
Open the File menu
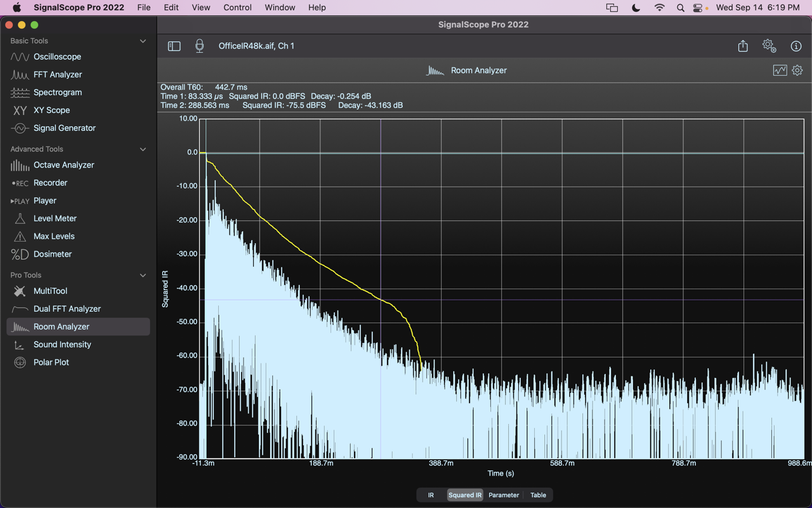pos(144,8)
